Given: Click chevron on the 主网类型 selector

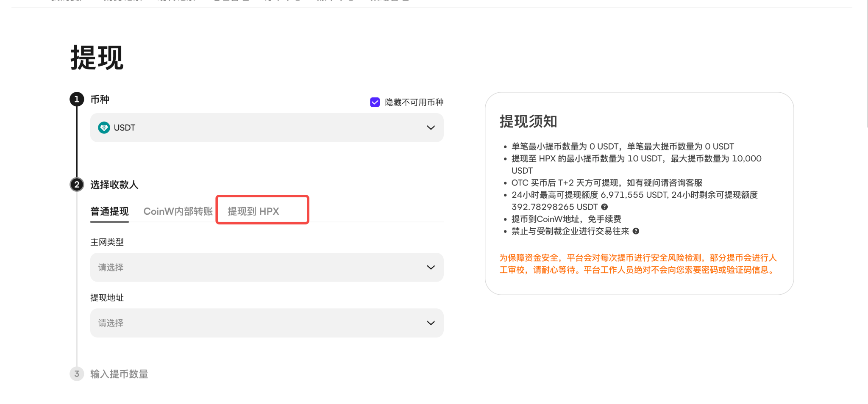Looking at the screenshot, I should (x=431, y=267).
